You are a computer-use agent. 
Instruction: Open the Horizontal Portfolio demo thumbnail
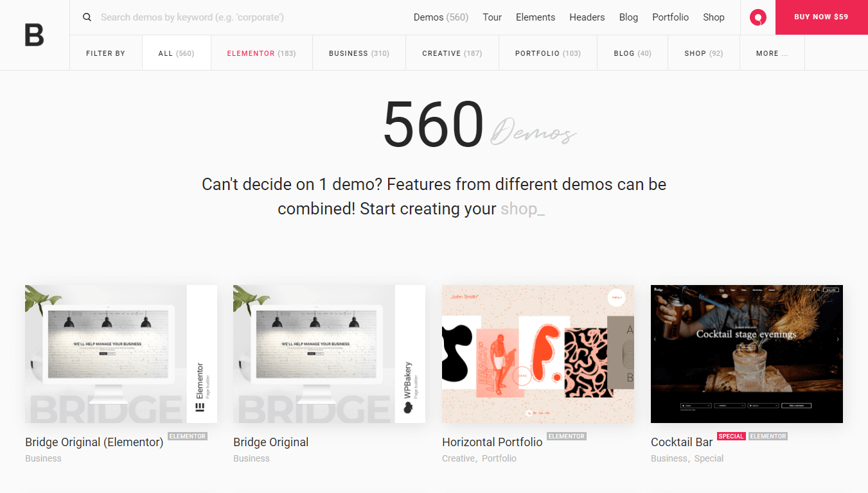pyautogui.click(x=538, y=354)
